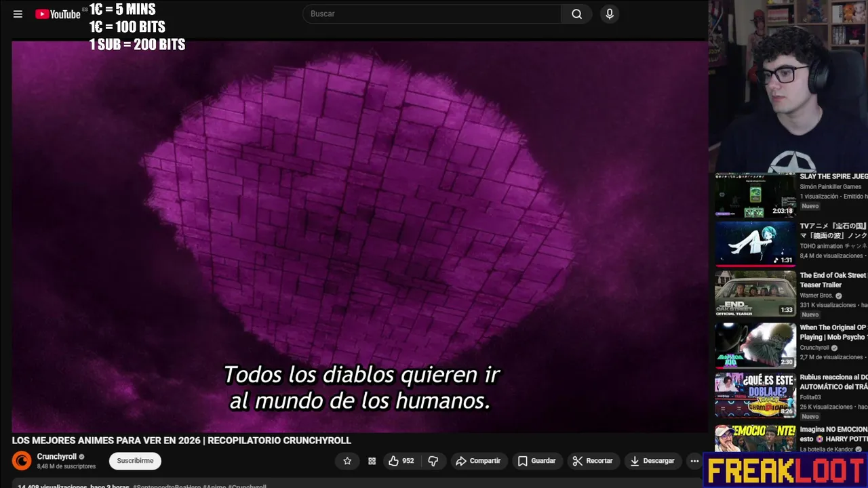Click the video player to pause
The image size is (868, 488).
point(359,236)
